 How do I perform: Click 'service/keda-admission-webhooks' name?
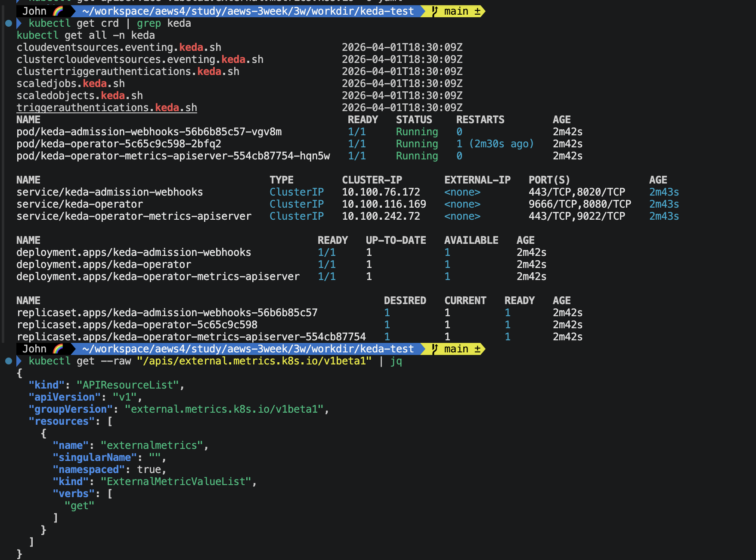pos(110,192)
